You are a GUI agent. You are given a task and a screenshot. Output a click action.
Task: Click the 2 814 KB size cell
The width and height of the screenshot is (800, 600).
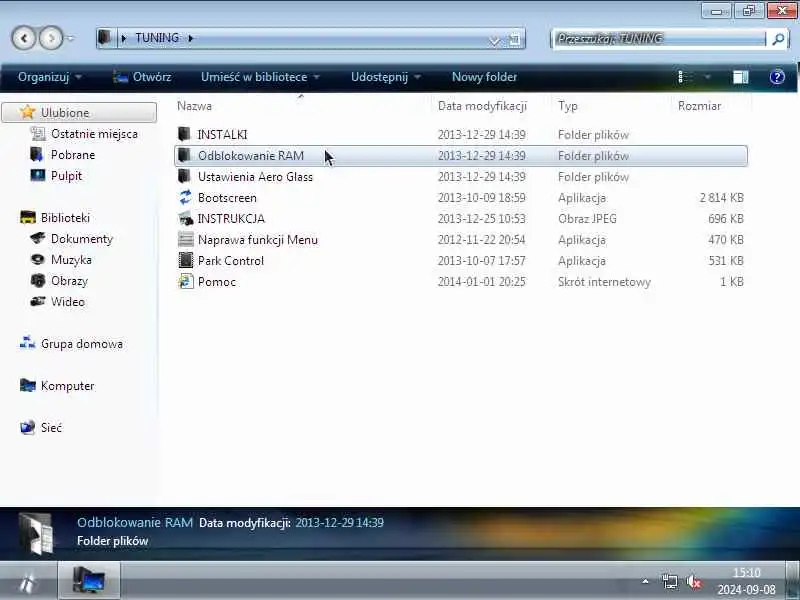[x=721, y=197]
